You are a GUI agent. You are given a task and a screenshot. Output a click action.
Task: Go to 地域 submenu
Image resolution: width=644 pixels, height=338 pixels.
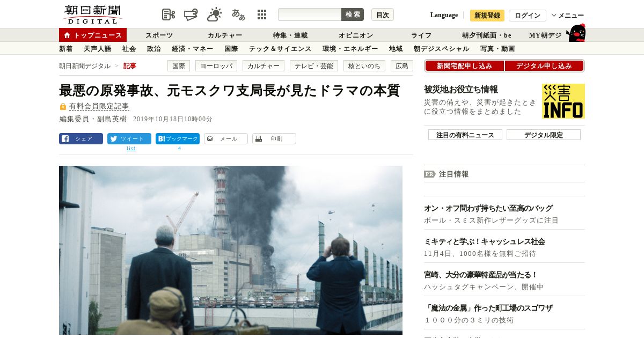click(396, 49)
